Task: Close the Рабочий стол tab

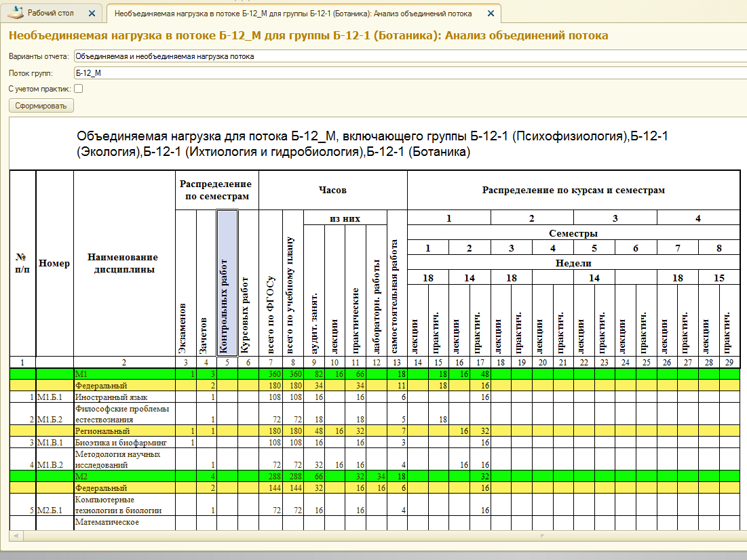Action: pos(92,14)
